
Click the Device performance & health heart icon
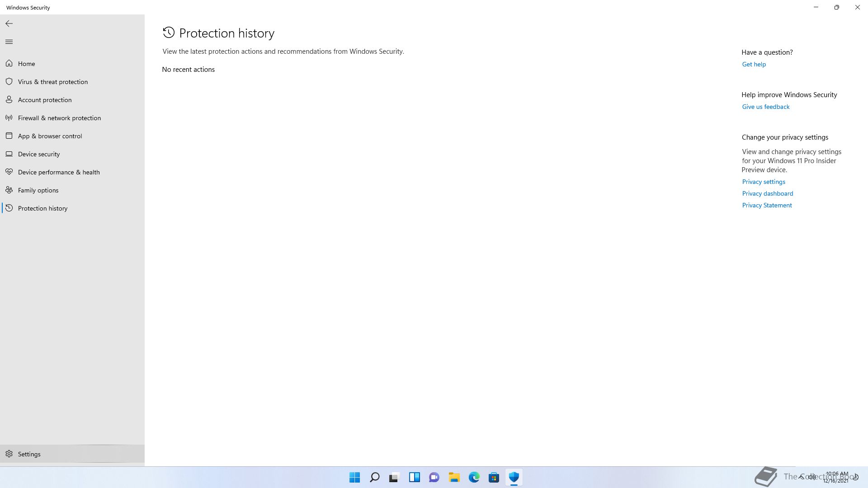click(x=9, y=172)
